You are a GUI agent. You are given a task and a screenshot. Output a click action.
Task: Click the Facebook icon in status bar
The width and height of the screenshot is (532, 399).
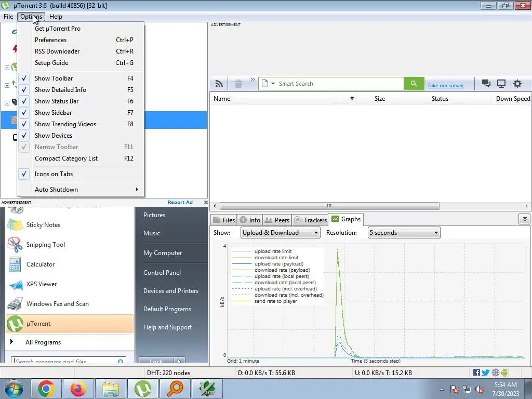tap(476, 373)
